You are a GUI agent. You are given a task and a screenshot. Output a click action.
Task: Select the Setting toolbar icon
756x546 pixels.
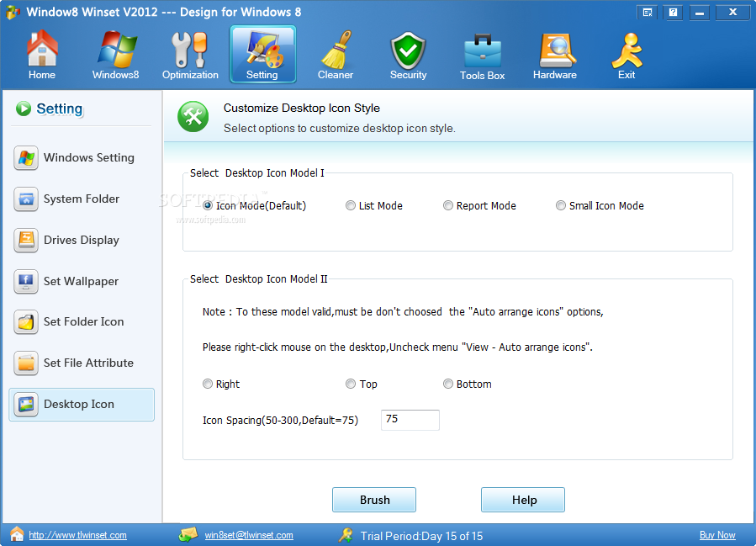tap(262, 54)
